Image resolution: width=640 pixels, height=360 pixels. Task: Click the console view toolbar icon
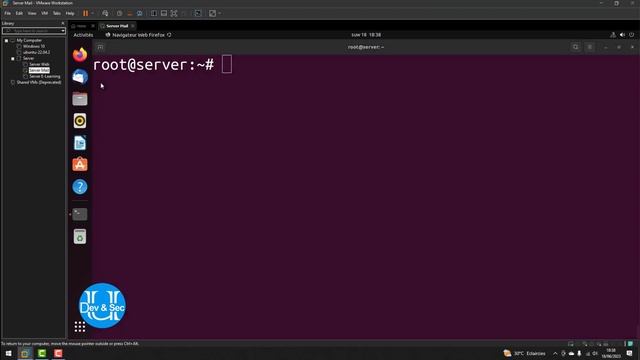(198, 13)
